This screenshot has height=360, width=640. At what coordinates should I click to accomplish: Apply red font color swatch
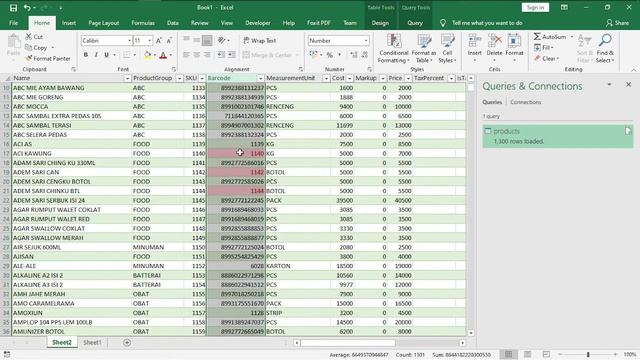point(163,55)
